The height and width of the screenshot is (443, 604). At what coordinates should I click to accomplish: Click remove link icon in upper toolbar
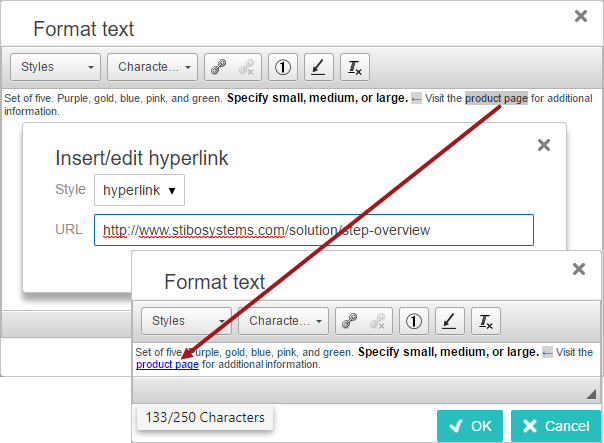pyautogui.click(x=247, y=67)
